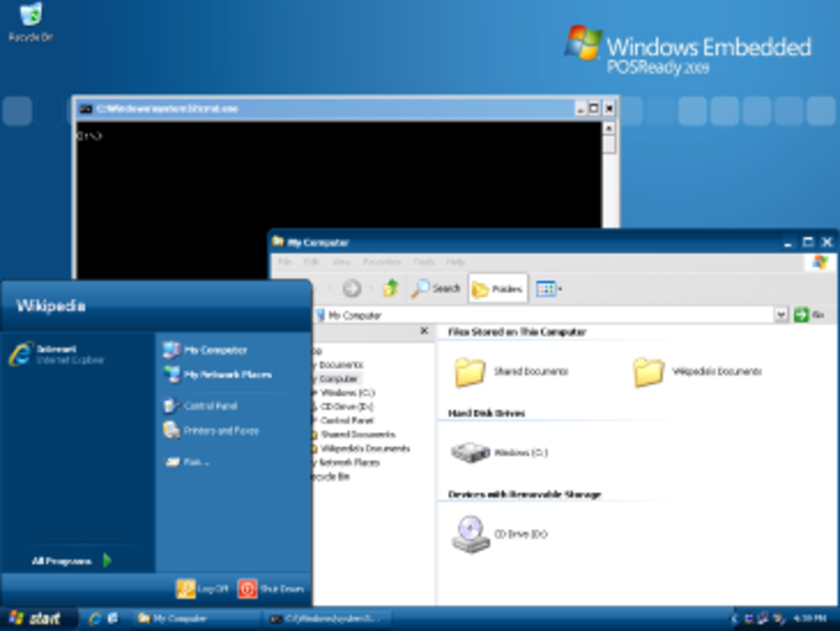Image resolution: width=840 pixels, height=631 pixels.
Task: Open the Favorites menu
Action: (x=381, y=261)
